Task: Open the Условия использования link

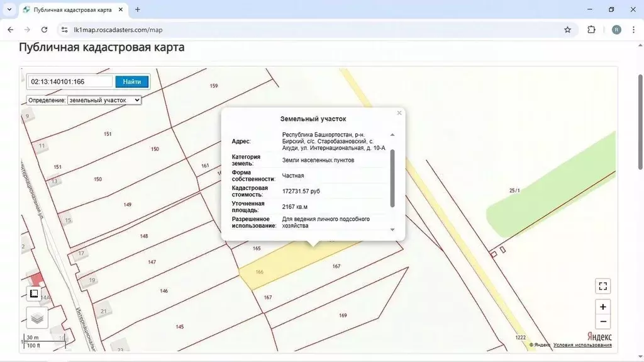Action: [582, 344]
